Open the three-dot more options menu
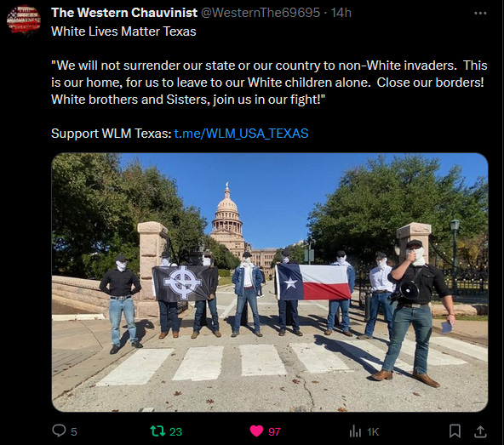 (480, 13)
